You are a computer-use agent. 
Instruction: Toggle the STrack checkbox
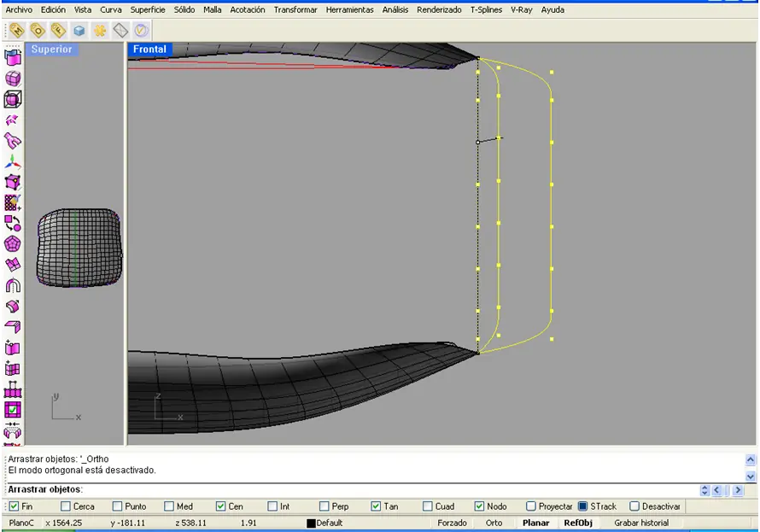(x=583, y=506)
